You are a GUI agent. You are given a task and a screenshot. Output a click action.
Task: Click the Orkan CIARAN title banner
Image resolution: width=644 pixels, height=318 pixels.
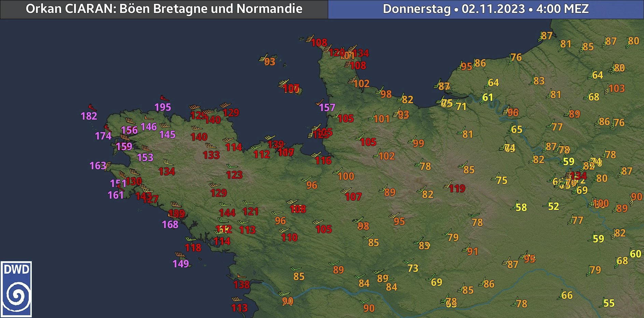(164, 9)
